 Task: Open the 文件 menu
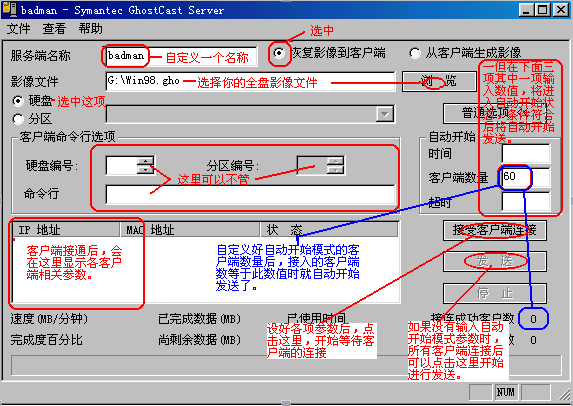coord(19,29)
